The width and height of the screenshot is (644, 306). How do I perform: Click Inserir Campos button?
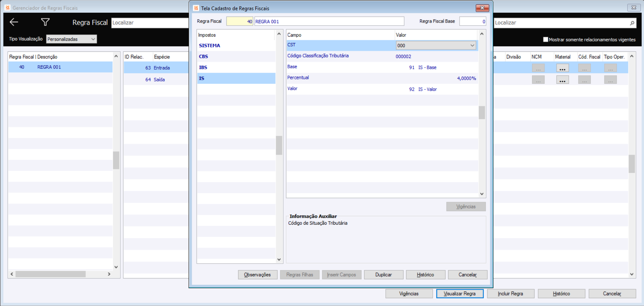[x=342, y=275]
